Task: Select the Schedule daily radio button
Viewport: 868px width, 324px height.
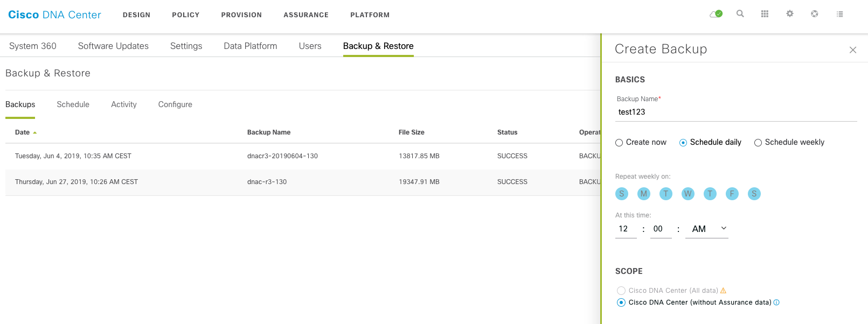Action: pyautogui.click(x=683, y=143)
